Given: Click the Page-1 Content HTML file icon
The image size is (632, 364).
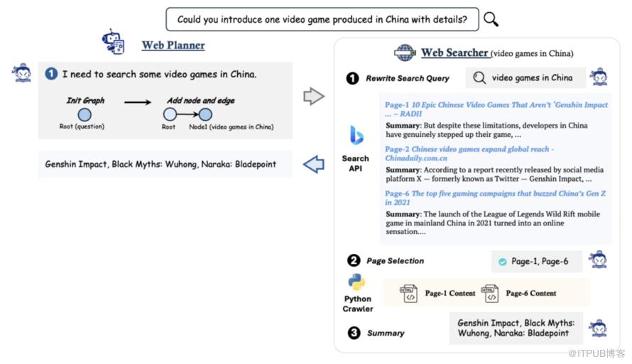Looking at the screenshot, I should point(409,293).
